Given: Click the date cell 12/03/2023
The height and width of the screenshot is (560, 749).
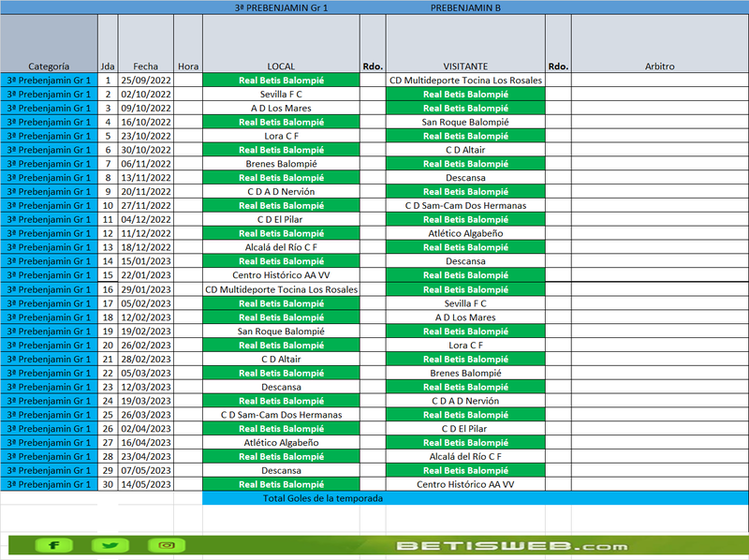Looking at the screenshot, I should tap(146, 387).
